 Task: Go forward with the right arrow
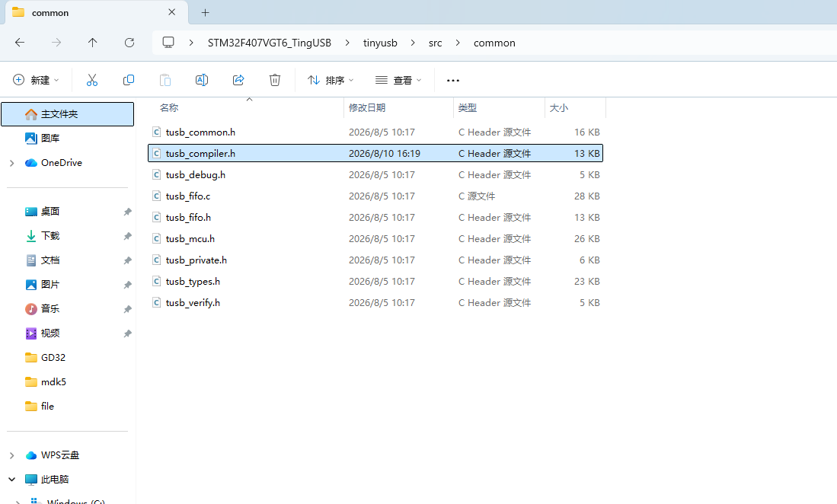pos(56,43)
